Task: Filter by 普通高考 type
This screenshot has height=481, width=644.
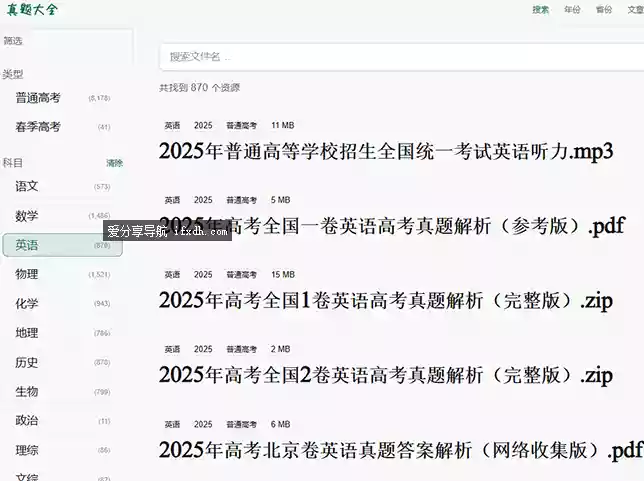Action: tap(62, 98)
